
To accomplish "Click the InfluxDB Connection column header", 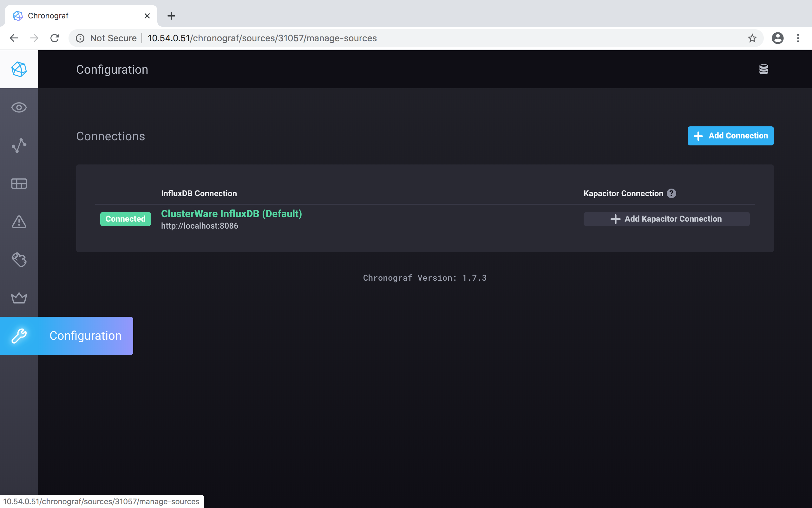I will pos(199,193).
